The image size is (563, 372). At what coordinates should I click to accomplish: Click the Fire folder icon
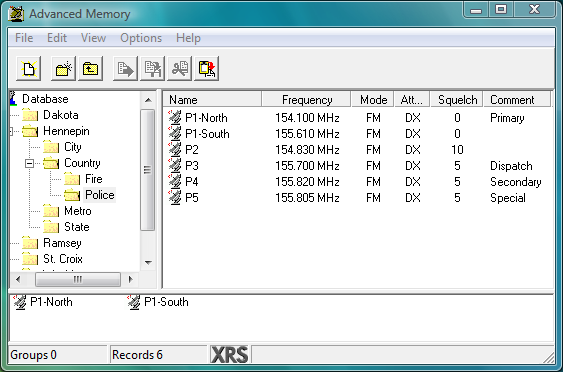72,179
